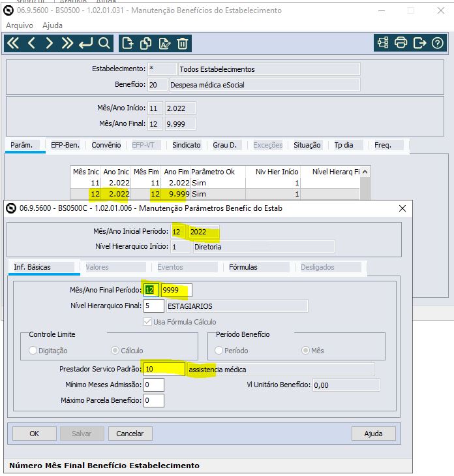Click the final period year field 9999

tap(176, 290)
